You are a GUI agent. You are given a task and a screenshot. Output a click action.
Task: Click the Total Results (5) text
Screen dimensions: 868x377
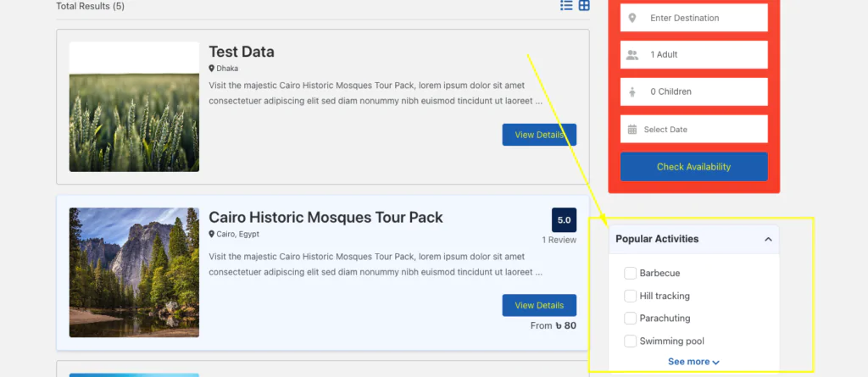(90, 7)
